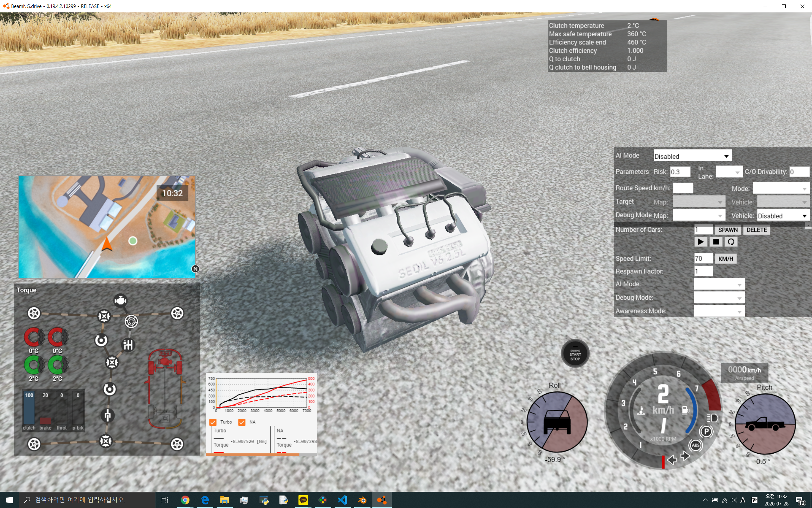Click the Respawn Factor field
Image resolution: width=812 pixels, height=508 pixels.
pyautogui.click(x=704, y=271)
